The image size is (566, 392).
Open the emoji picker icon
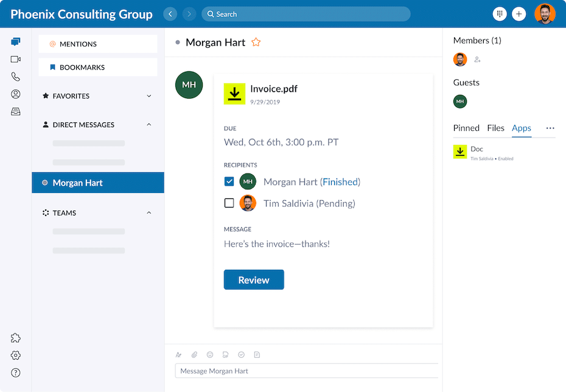pyautogui.click(x=210, y=355)
